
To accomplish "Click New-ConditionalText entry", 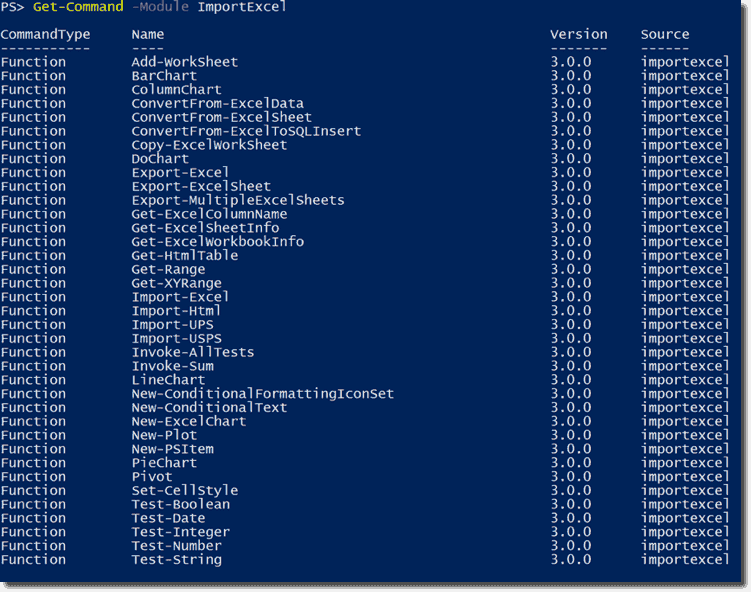I will (209, 408).
